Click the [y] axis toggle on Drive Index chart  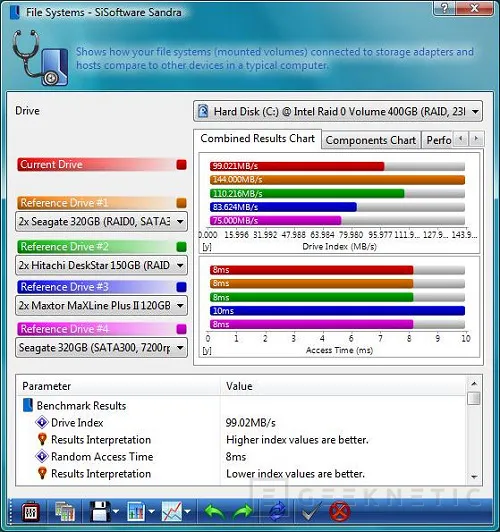click(x=207, y=247)
